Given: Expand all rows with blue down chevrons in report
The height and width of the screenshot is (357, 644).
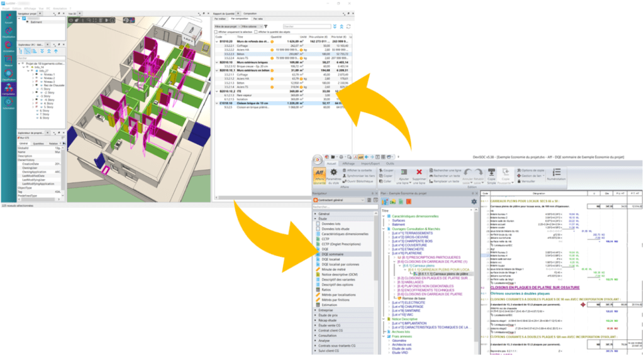Looking at the screenshot, I should (x=335, y=26).
